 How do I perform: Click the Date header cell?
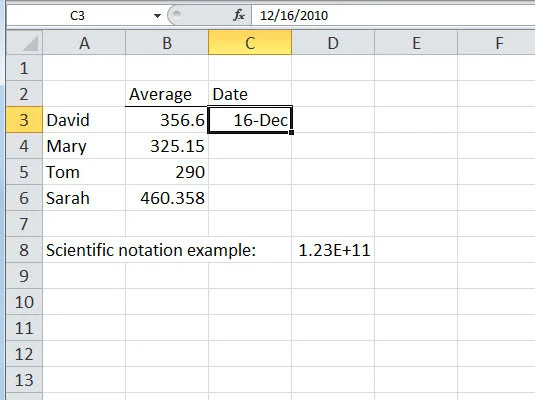[x=250, y=94]
